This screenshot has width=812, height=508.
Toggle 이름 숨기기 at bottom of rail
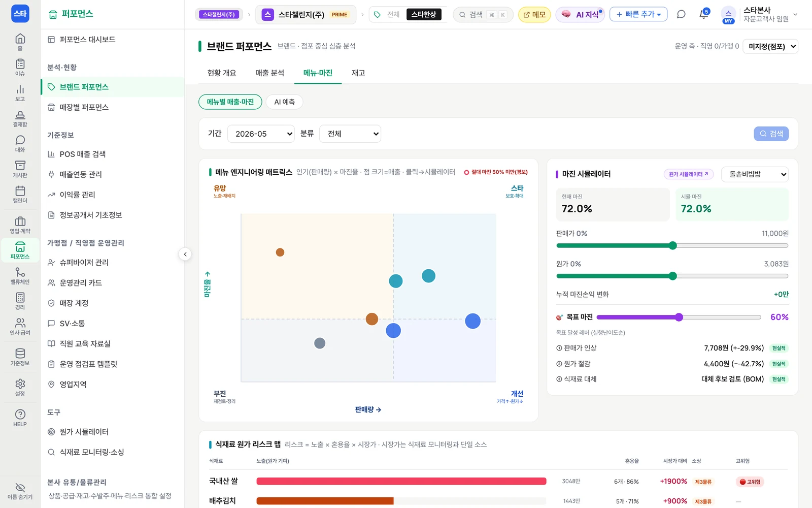click(x=20, y=491)
